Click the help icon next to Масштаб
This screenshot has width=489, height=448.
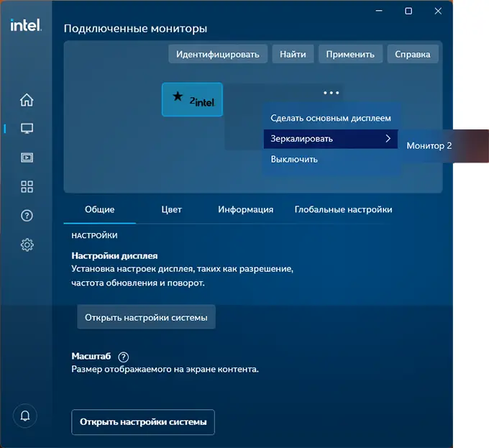click(x=124, y=357)
